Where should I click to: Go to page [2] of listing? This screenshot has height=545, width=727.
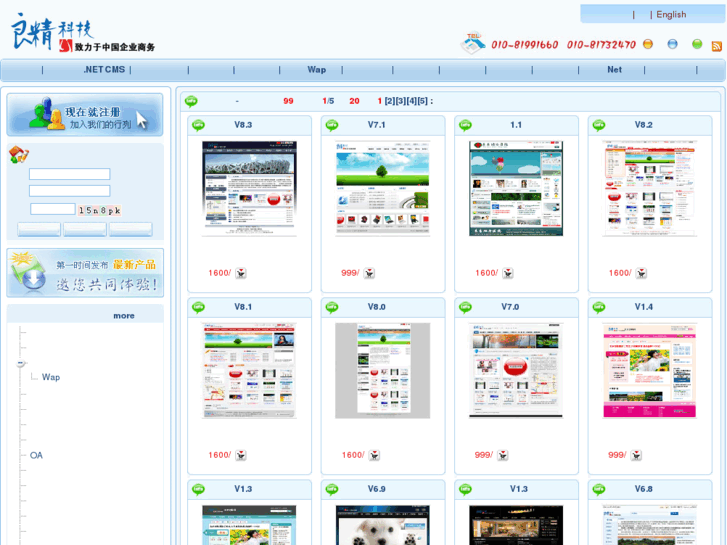[389, 101]
